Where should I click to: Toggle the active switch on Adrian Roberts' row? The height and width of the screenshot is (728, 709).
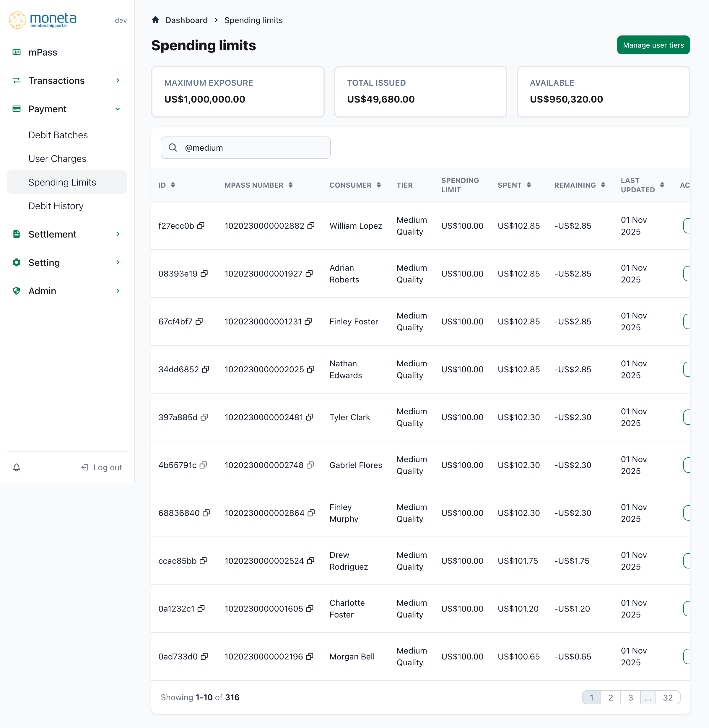click(x=687, y=274)
